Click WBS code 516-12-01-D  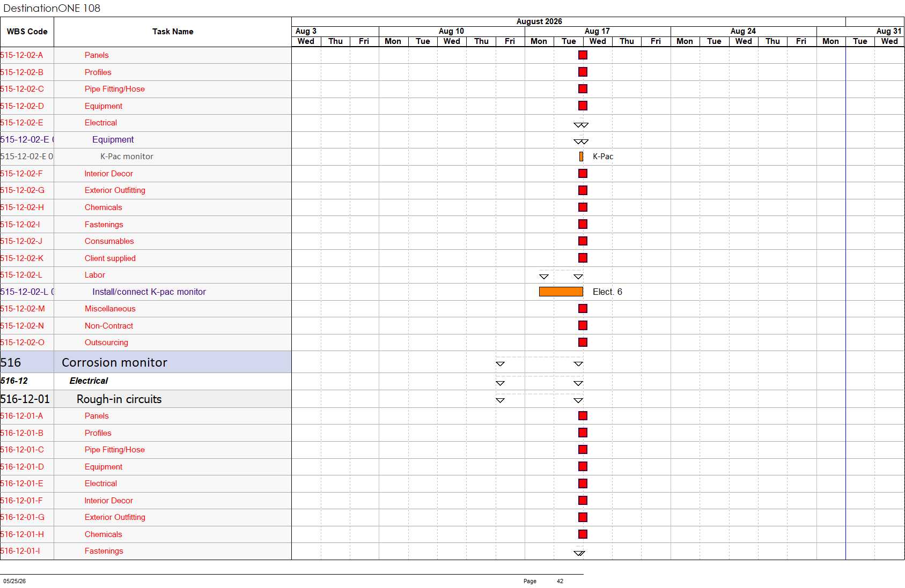tap(22, 467)
